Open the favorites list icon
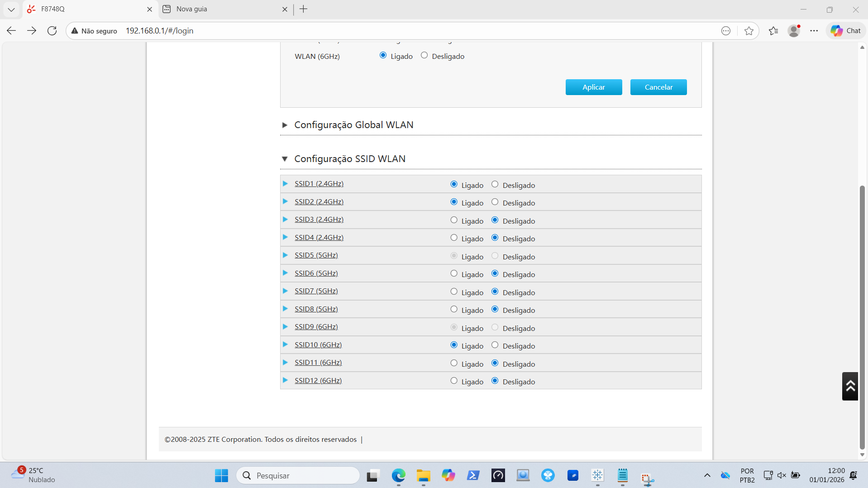868x488 pixels. [x=773, y=31]
